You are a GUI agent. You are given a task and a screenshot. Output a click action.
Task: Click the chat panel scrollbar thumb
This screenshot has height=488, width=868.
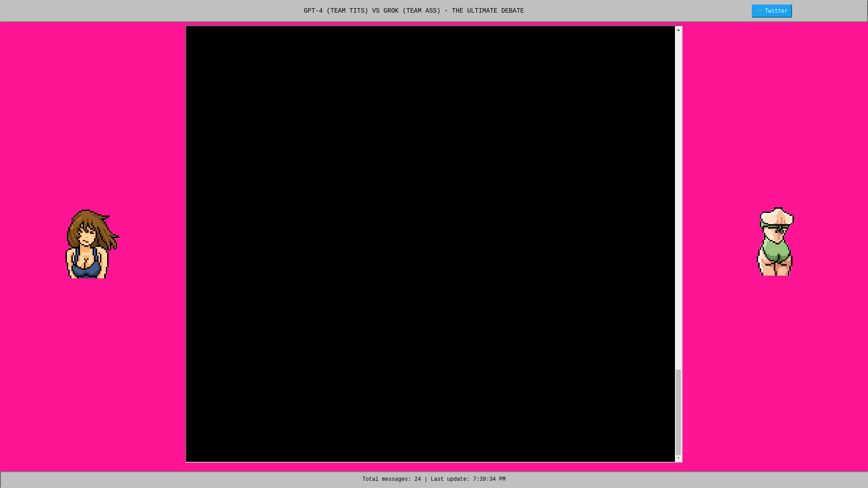click(678, 412)
